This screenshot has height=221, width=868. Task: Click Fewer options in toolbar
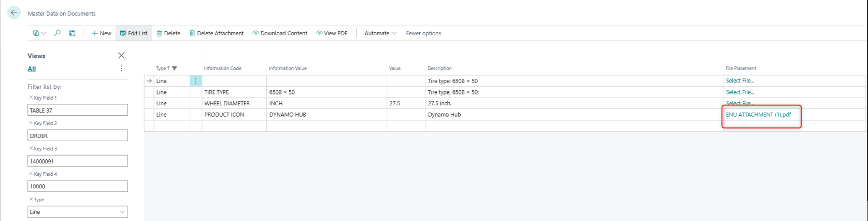pyautogui.click(x=423, y=33)
